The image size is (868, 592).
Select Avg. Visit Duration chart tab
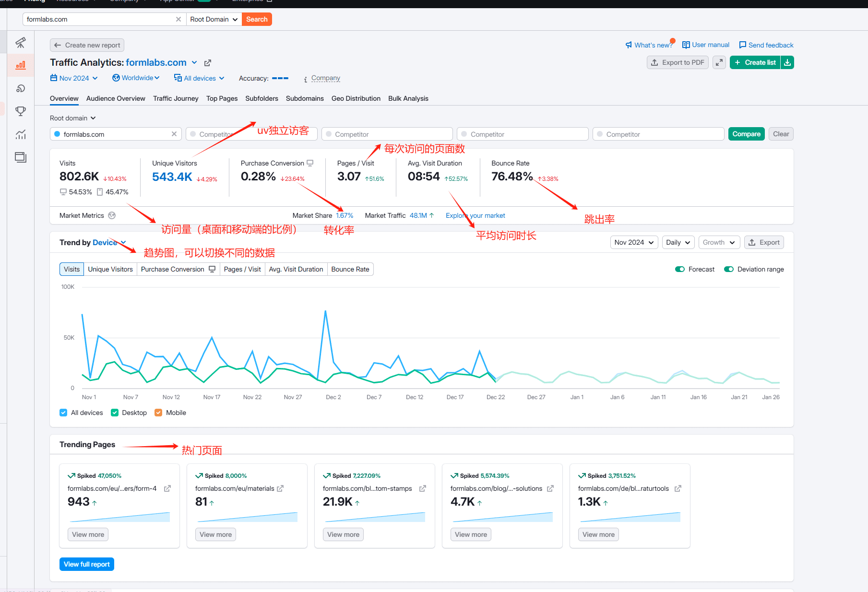coord(296,269)
